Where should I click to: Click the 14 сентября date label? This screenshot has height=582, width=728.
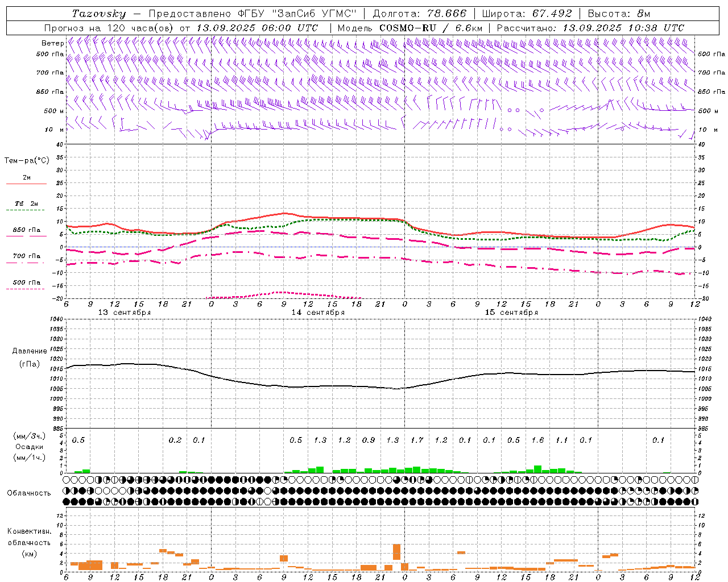tap(318, 313)
